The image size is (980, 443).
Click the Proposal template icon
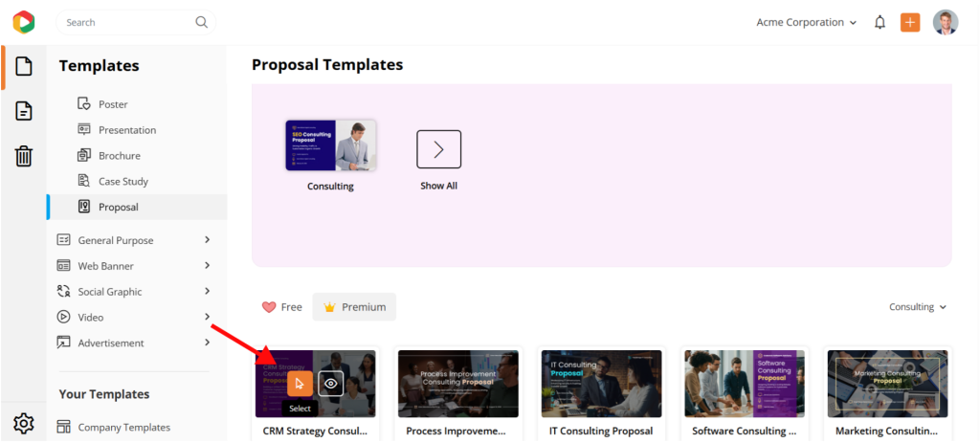[84, 207]
